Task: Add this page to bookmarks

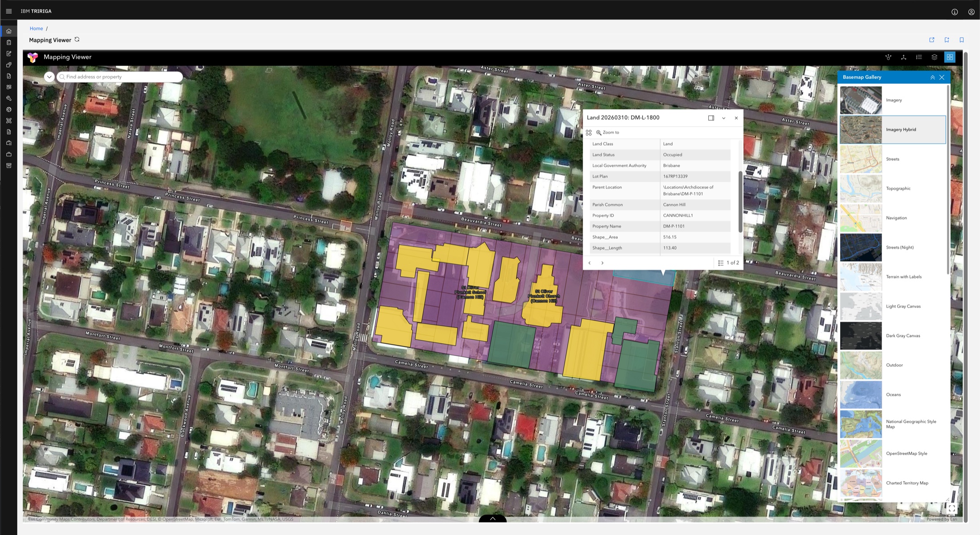Action: tap(947, 40)
